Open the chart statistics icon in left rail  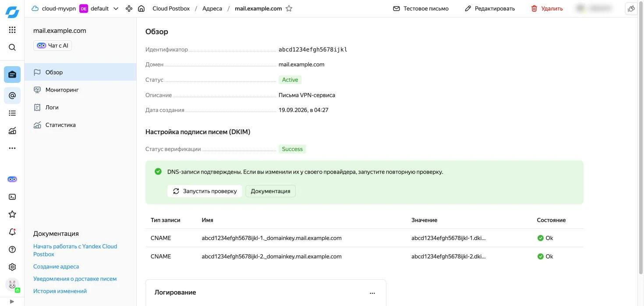pos(12,131)
